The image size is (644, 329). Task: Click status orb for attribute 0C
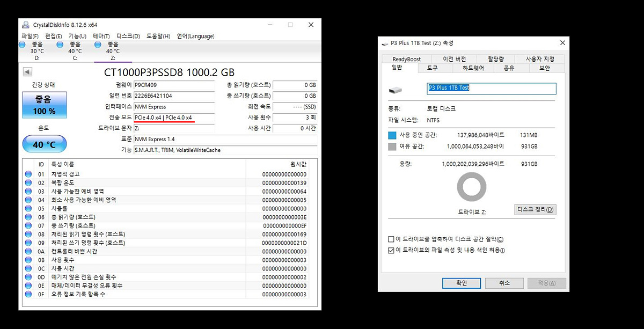point(28,269)
